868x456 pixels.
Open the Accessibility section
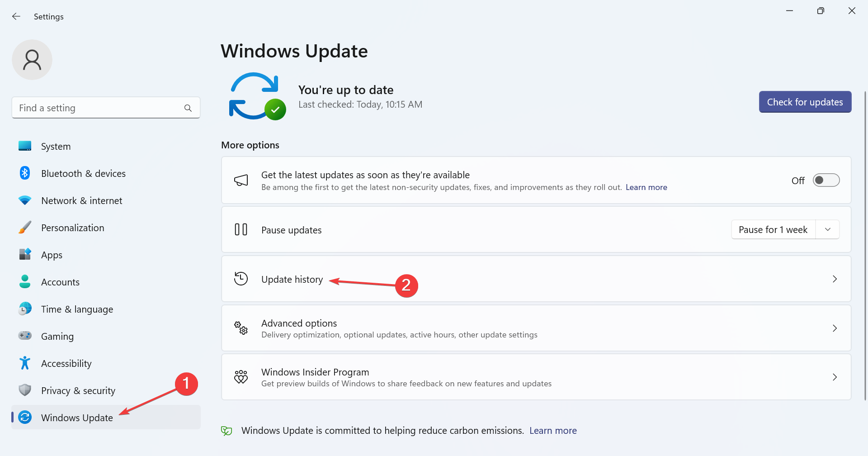pyautogui.click(x=66, y=363)
